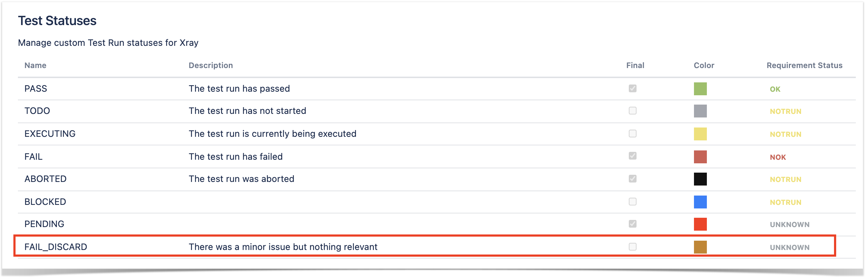Image resolution: width=868 pixels, height=279 pixels.
Task: Select the FAIL_DISCARD status name
Action: tap(56, 247)
